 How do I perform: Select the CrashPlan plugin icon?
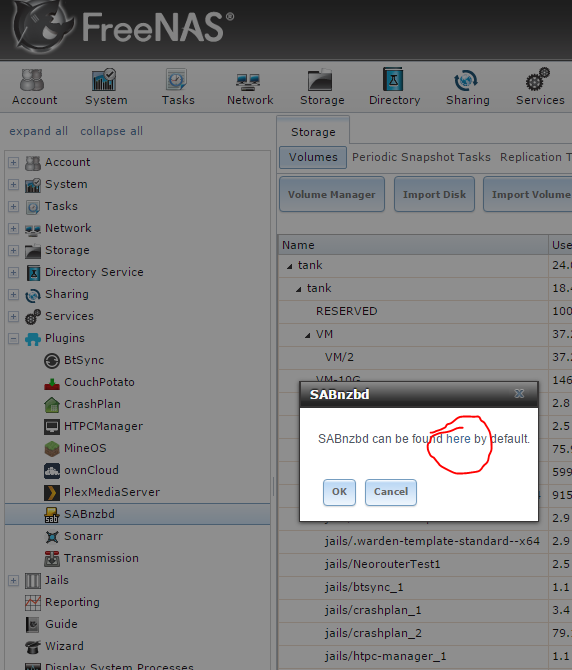(x=52, y=405)
